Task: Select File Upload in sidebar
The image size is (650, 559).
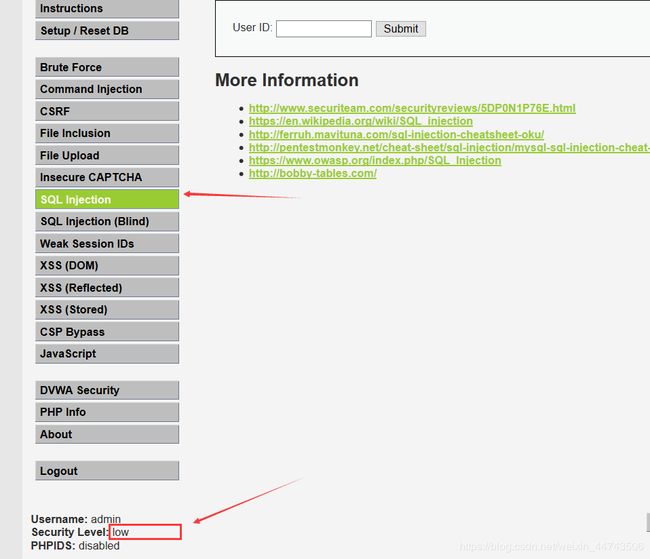Action: pyautogui.click(x=106, y=155)
